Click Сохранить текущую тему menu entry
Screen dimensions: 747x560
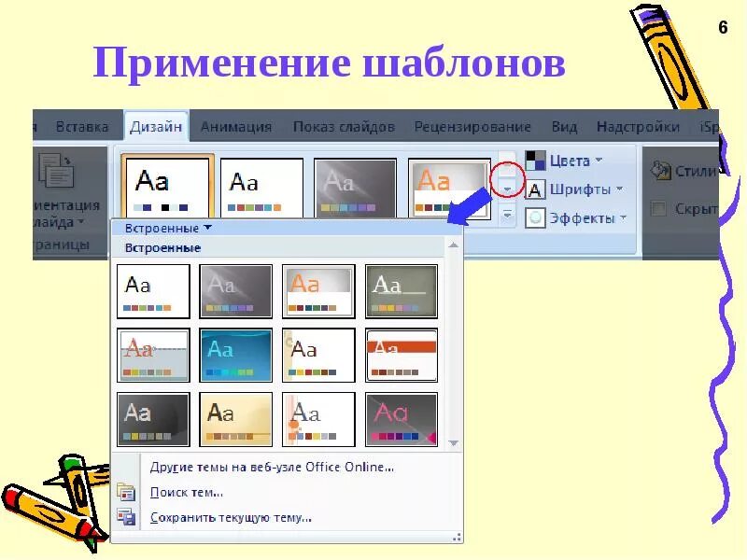[231, 518]
